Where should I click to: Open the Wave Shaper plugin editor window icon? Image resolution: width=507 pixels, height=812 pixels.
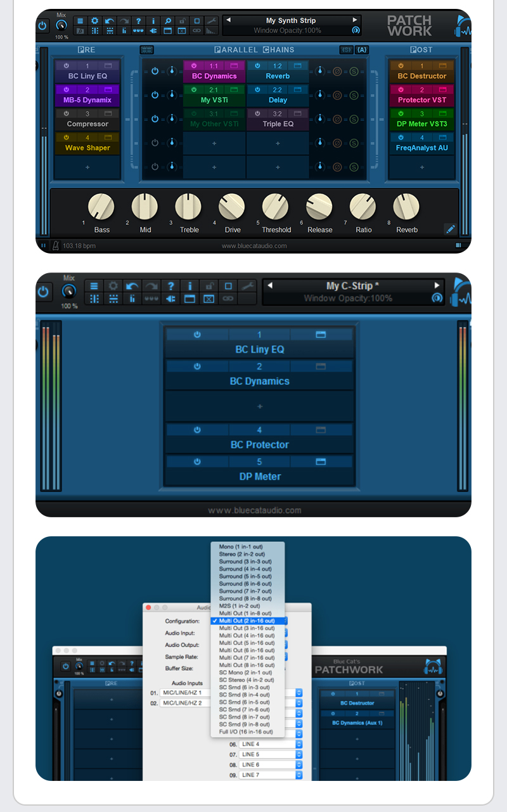108,138
